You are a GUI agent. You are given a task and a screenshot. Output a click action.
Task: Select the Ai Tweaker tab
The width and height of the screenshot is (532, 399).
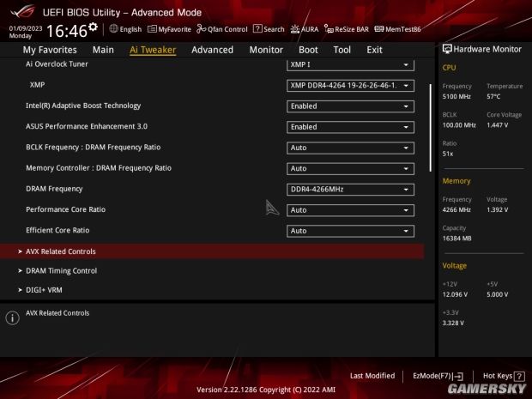(x=153, y=50)
